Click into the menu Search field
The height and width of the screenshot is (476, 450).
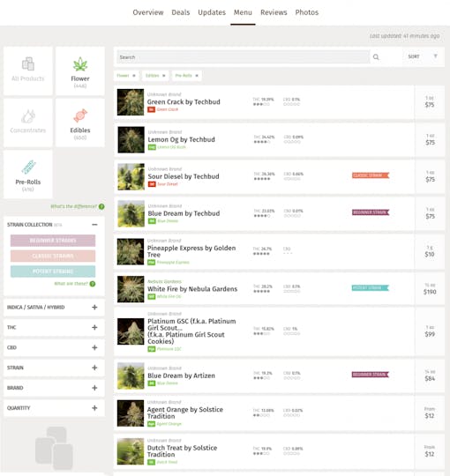coord(243,57)
